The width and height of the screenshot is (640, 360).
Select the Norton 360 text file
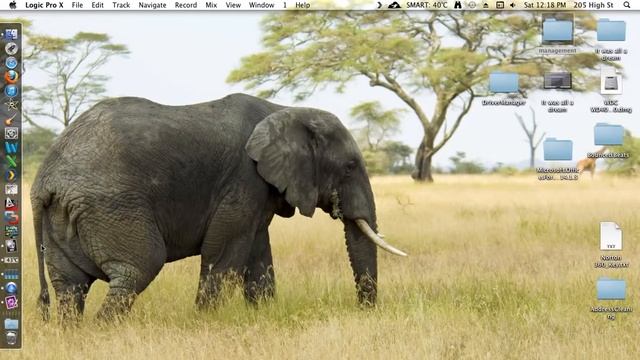pos(611,236)
